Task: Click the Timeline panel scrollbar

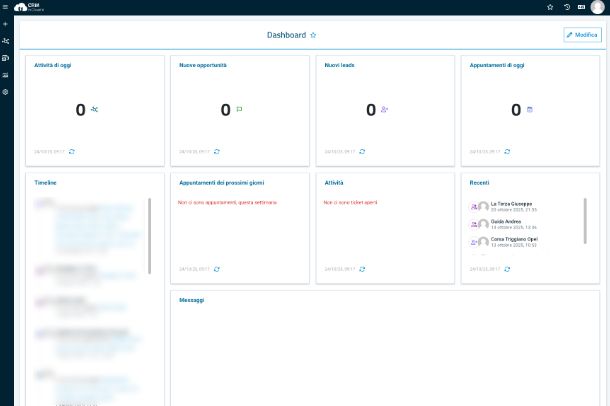Action: click(x=150, y=235)
